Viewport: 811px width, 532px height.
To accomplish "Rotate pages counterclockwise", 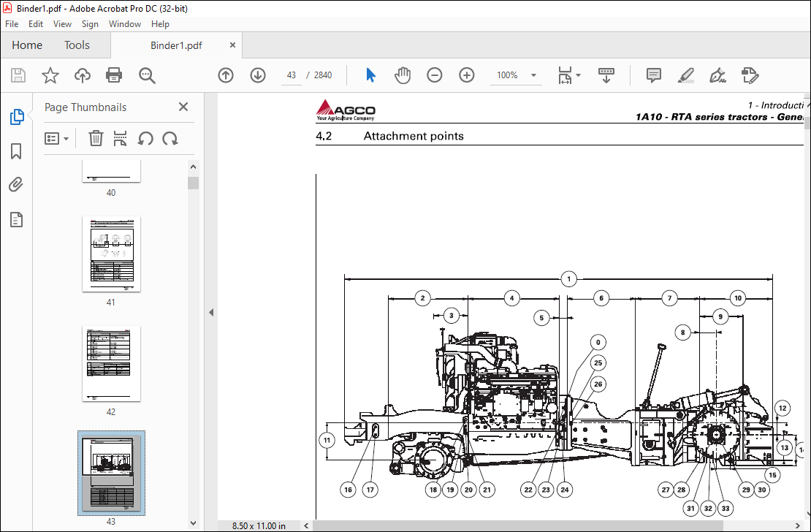I will click(145, 139).
